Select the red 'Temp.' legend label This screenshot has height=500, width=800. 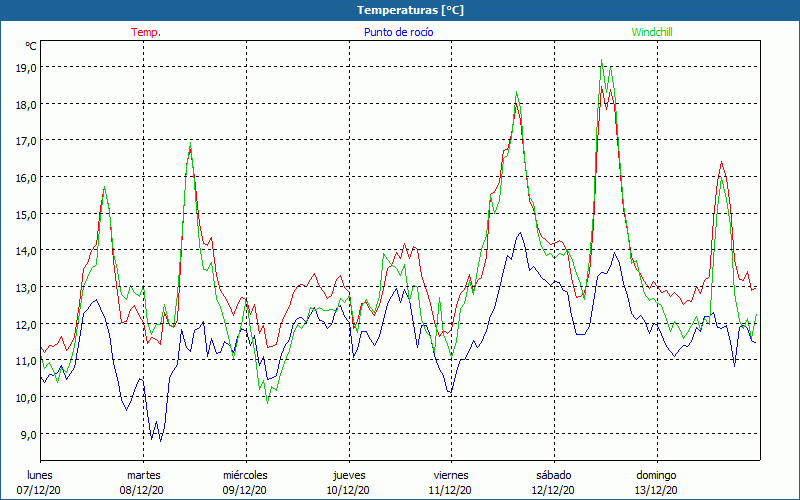point(146,32)
